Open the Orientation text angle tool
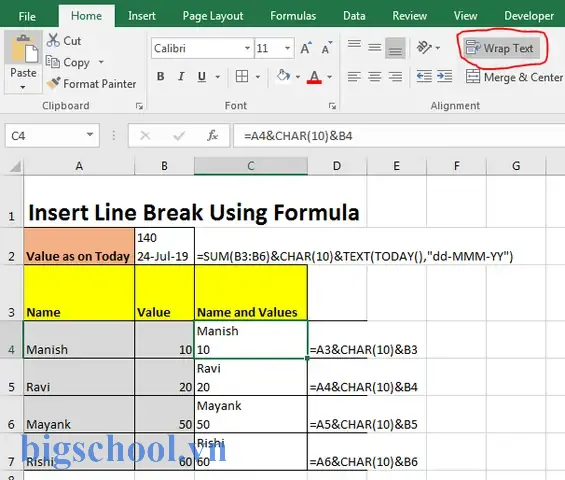The width and height of the screenshot is (565, 480). [424, 47]
